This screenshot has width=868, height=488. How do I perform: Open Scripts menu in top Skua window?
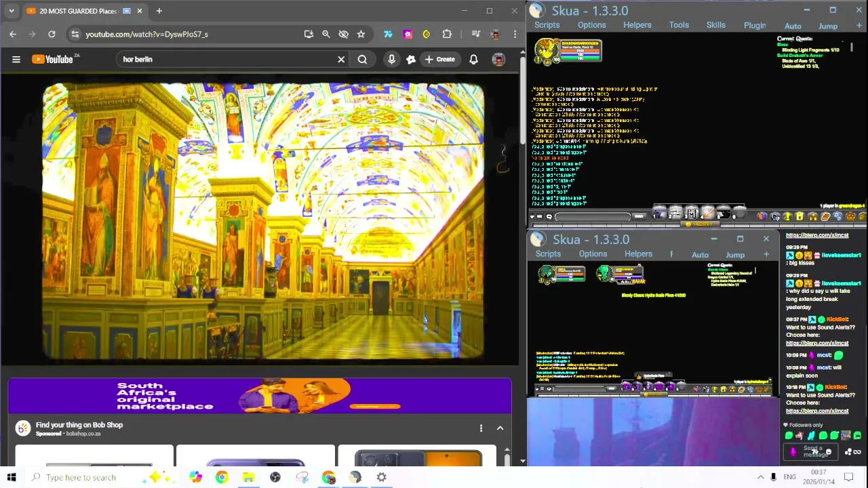(547, 25)
